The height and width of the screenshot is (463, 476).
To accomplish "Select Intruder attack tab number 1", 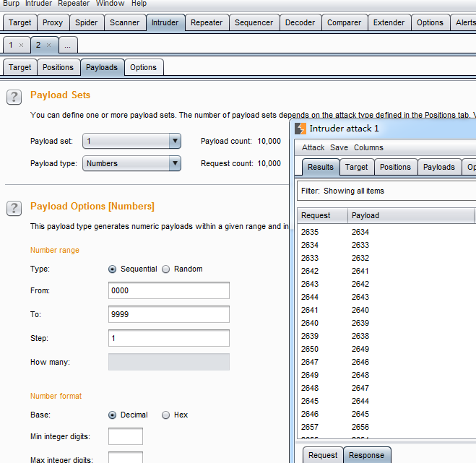I will [x=12, y=46].
